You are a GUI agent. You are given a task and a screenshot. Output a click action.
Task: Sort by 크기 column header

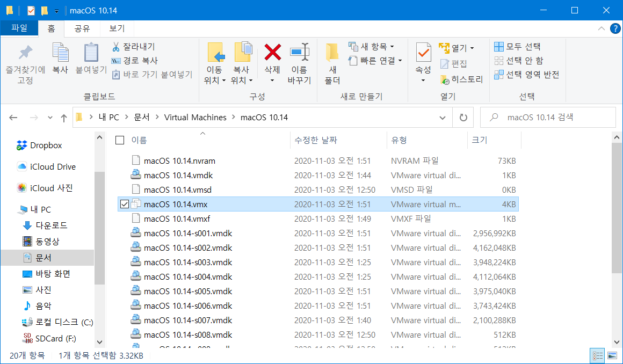pyautogui.click(x=480, y=140)
